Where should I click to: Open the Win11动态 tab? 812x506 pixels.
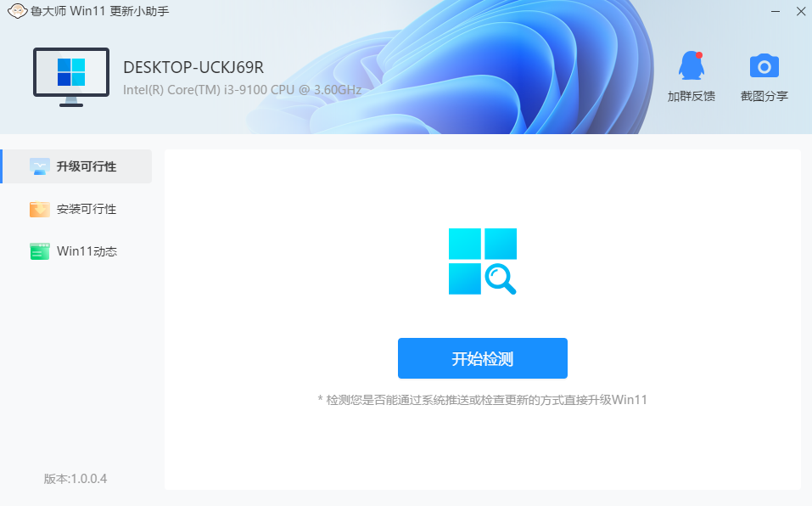pyautogui.click(x=76, y=251)
